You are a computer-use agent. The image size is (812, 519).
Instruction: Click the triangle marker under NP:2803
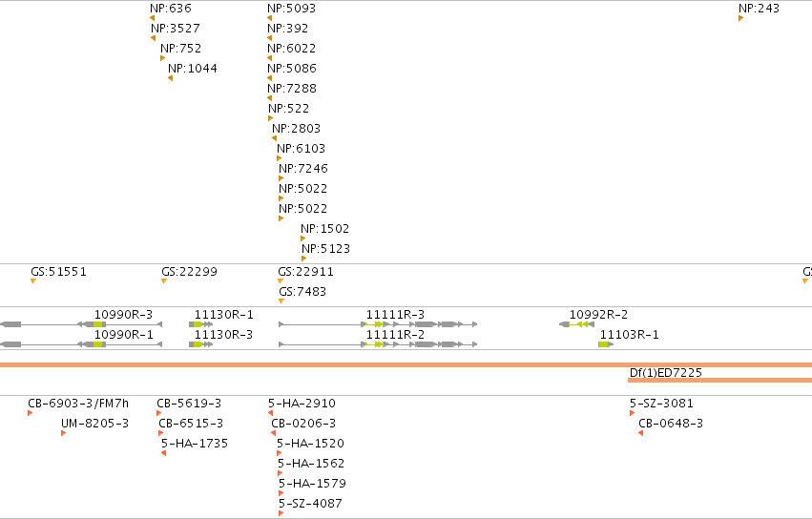pyautogui.click(x=275, y=138)
